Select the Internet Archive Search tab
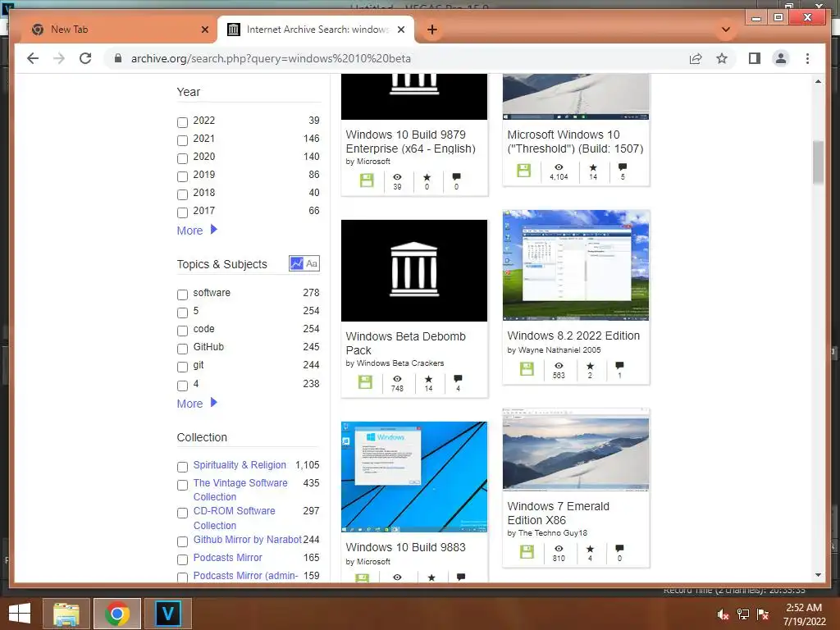The image size is (840, 630). 316,30
